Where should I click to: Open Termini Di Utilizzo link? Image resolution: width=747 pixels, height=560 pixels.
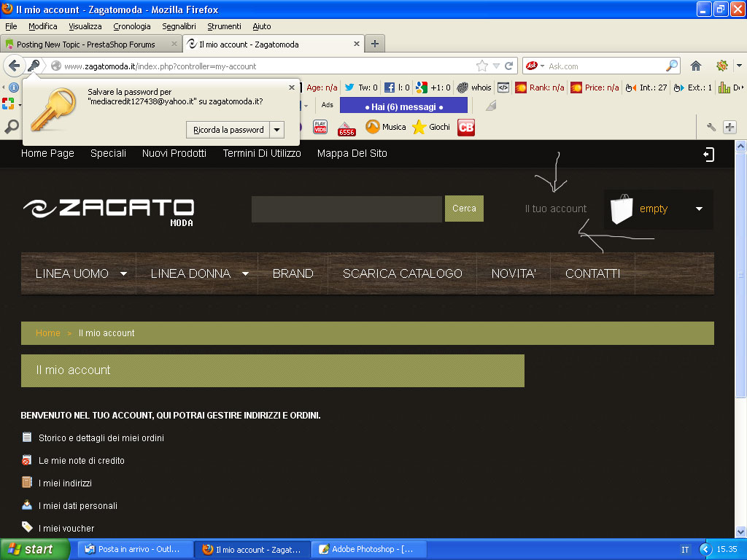262,153
